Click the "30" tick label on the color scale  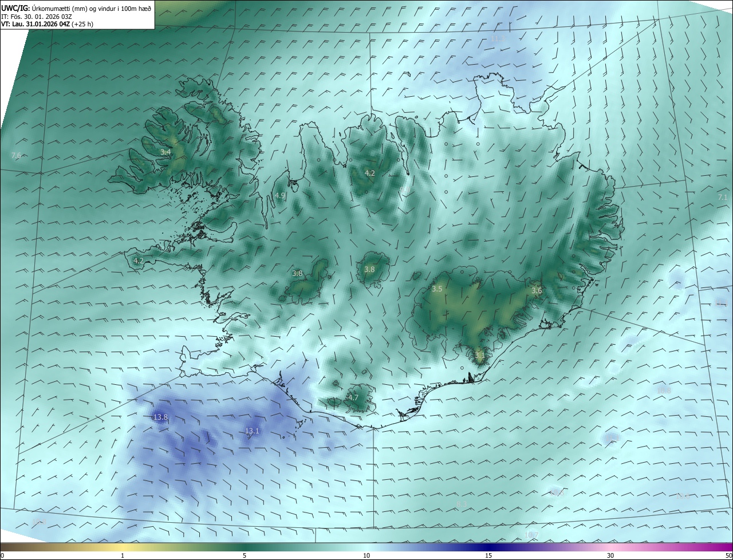point(610,555)
